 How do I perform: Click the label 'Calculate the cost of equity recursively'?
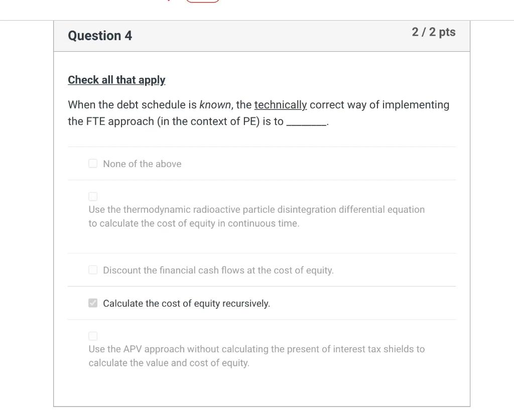pos(186,303)
